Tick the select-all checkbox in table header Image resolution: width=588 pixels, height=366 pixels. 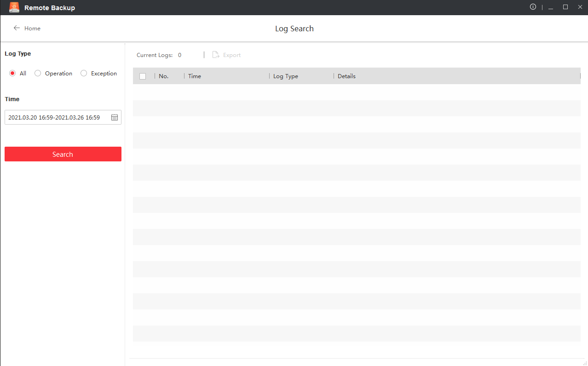(x=143, y=76)
